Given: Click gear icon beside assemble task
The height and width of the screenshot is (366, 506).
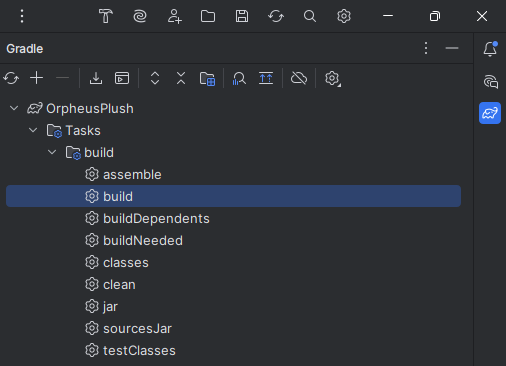Looking at the screenshot, I should [92, 174].
